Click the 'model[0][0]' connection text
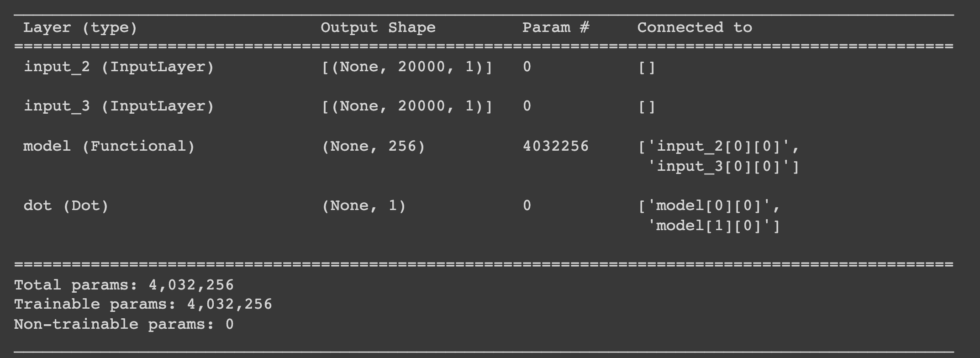 [x=709, y=206]
